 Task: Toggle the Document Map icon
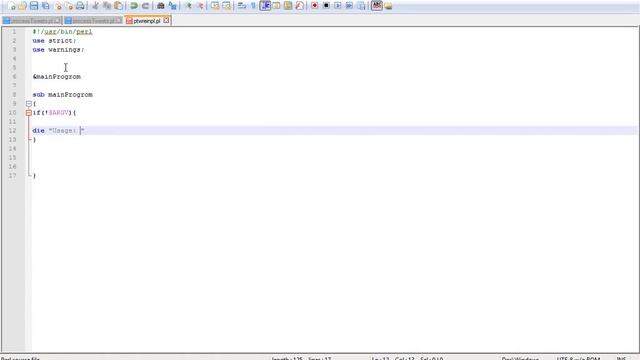tap(288, 6)
